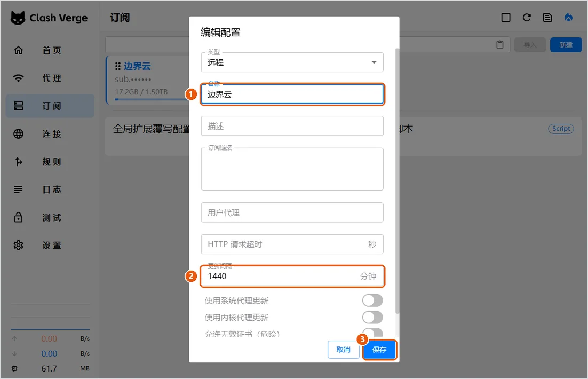The width and height of the screenshot is (588, 379).
Task: Click the dialog vertical scrollbar
Action: click(x=397, y=181)
